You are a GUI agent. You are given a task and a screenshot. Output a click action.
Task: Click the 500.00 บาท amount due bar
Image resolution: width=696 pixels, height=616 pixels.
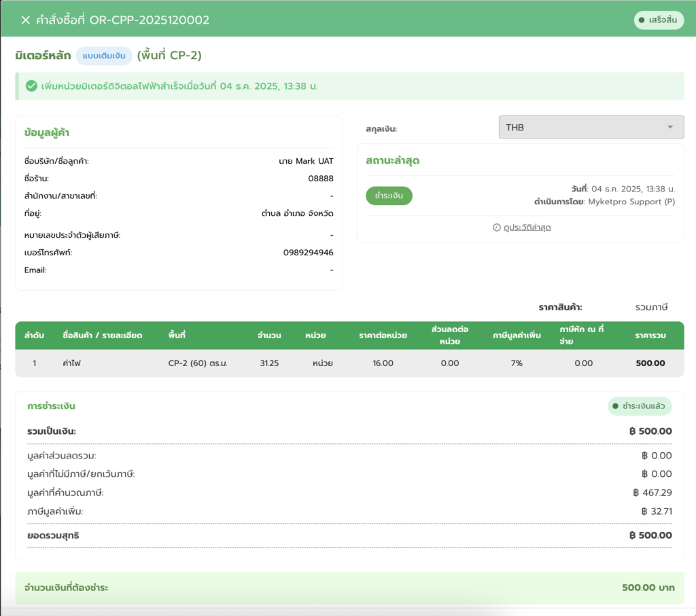[648, 587]
